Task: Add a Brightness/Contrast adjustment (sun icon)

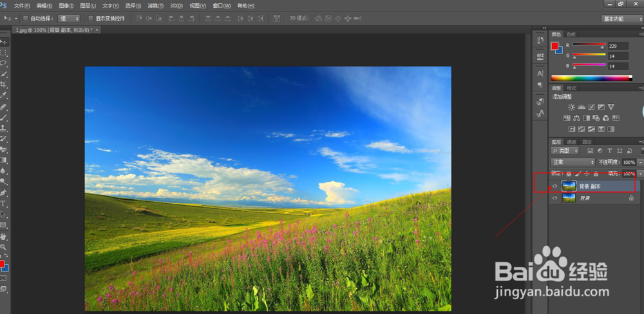Action: coord(571,107)
